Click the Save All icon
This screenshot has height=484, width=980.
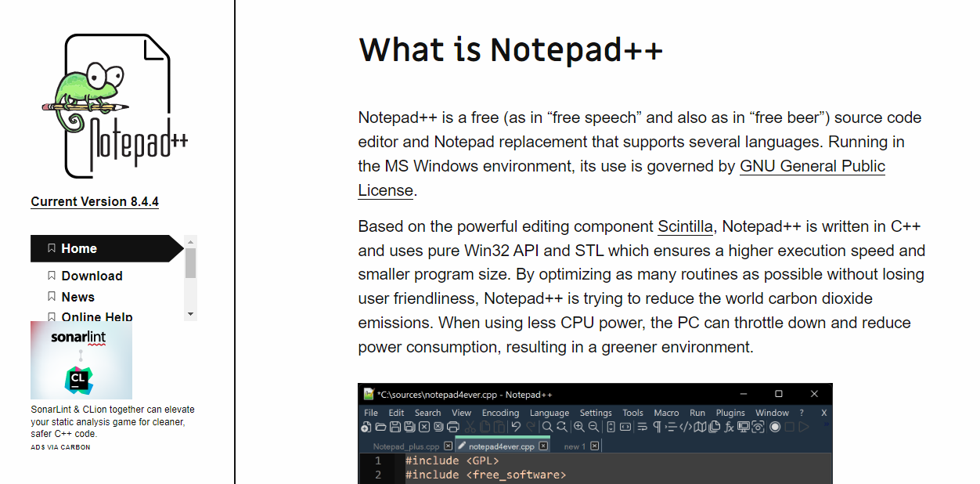pos(409,427)
